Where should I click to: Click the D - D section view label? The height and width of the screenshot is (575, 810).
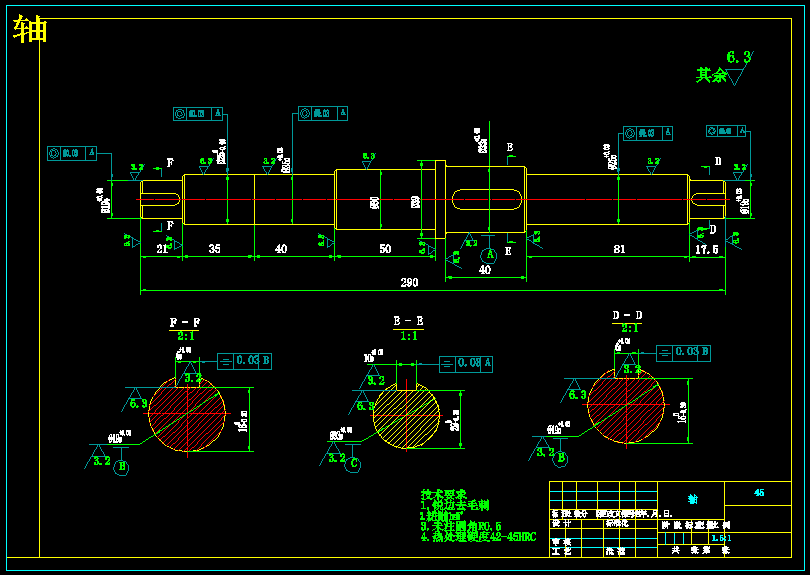click(627, 315)
